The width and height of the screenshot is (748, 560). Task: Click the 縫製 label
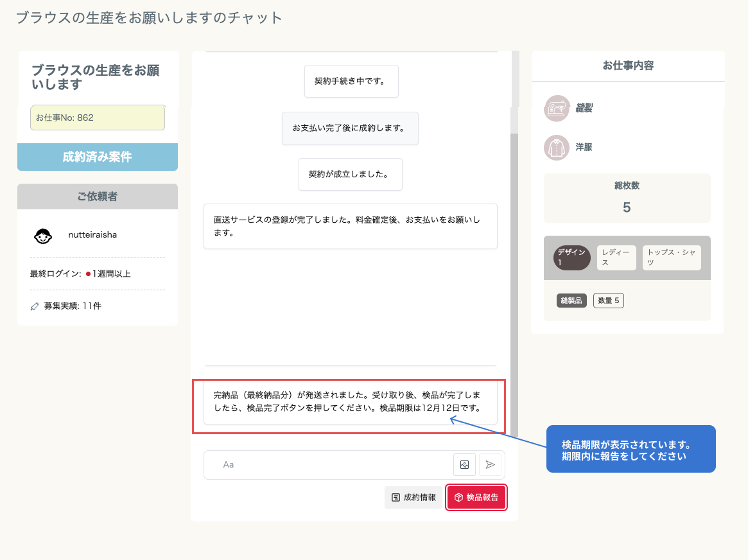click(x=584, y=109)
